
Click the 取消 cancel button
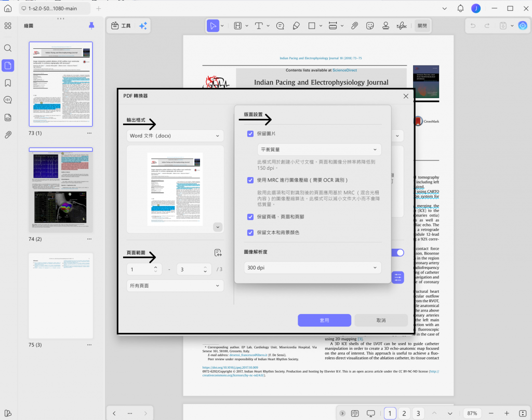pos(381,320)
